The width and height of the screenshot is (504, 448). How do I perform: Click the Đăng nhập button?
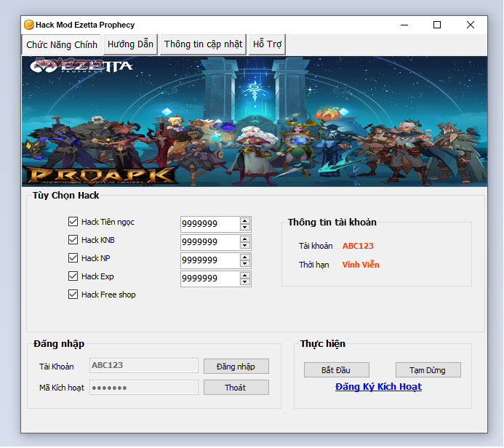(x=236, y=367)
